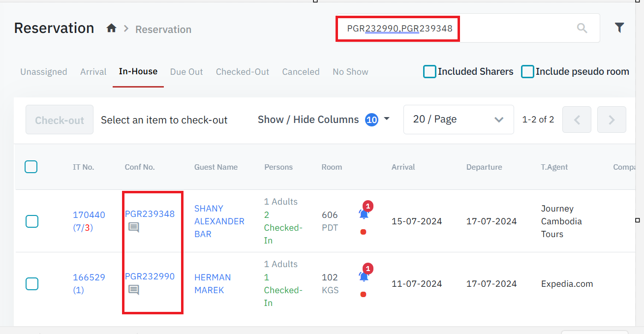Switch to the Arrival tab

click(x=93, y=72)
